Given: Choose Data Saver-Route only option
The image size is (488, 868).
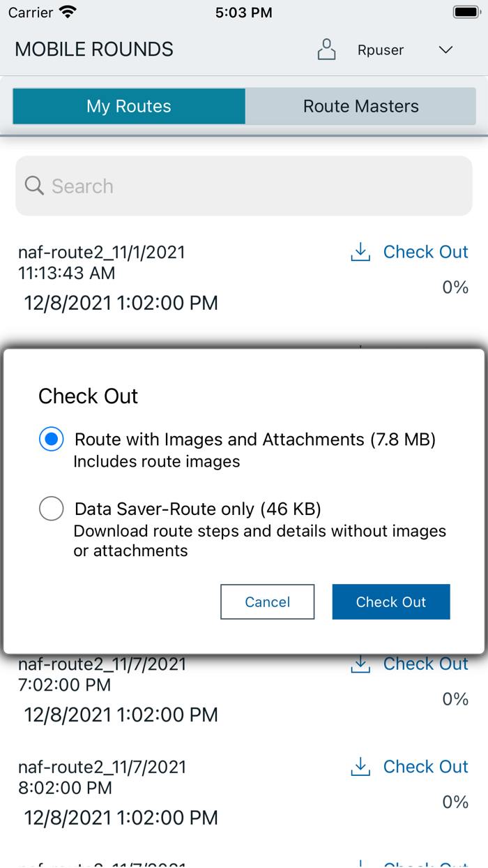Looking at the screenshot, I should 51,508.
